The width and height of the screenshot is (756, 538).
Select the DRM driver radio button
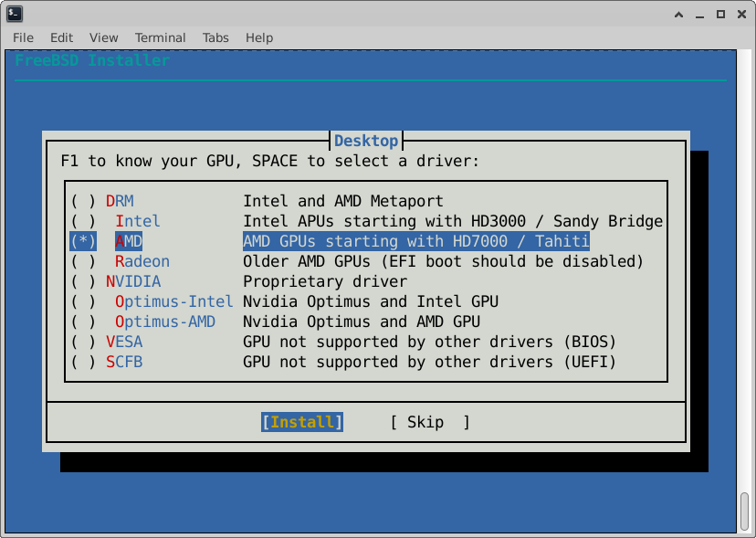coord(83,201)
